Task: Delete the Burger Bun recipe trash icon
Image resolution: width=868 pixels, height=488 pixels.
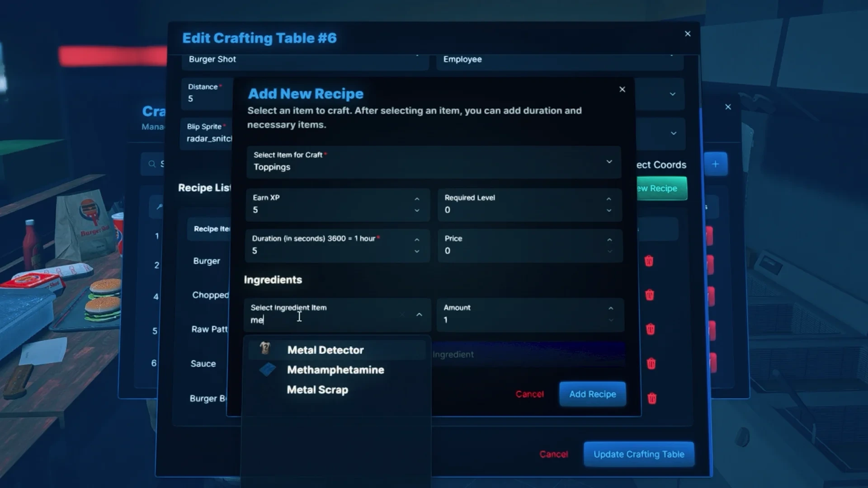Action: pos(652,398)
